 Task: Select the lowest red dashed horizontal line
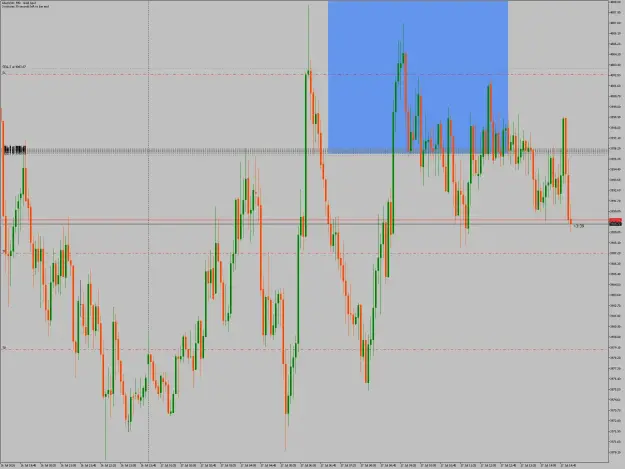click(305, 349)
